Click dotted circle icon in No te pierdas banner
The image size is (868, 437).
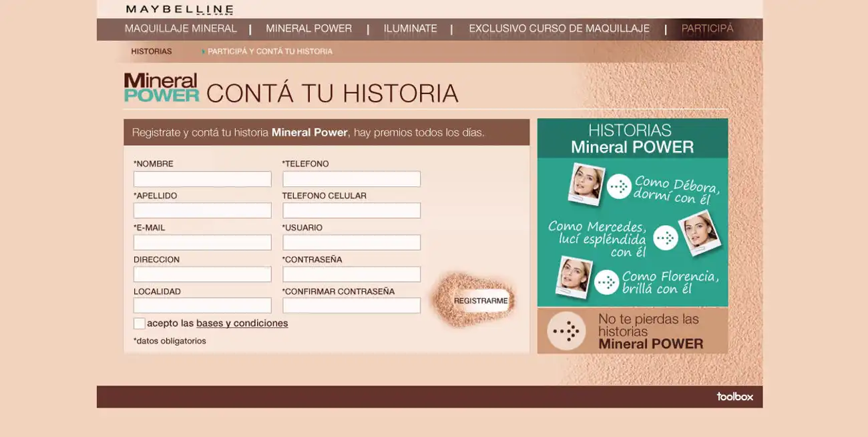coord(566,331)
